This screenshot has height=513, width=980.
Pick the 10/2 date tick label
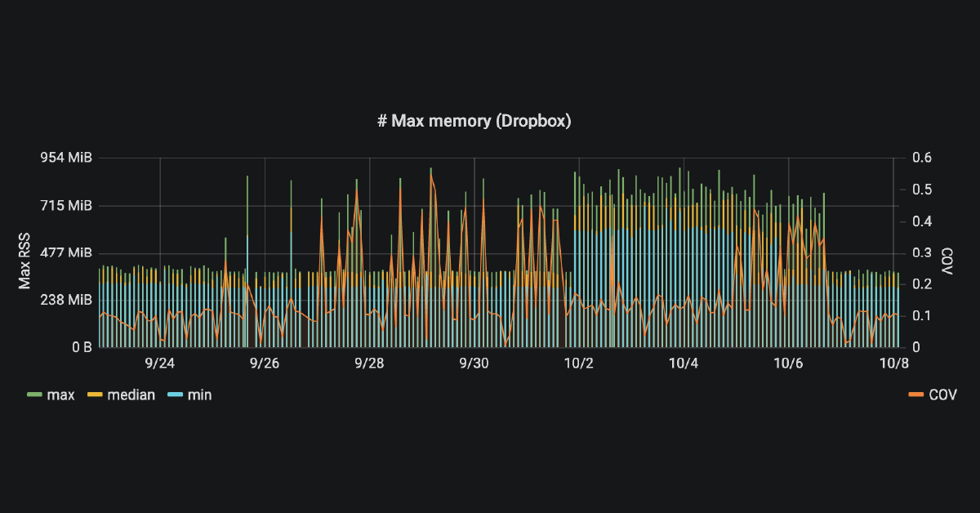(x=579, y=363)
